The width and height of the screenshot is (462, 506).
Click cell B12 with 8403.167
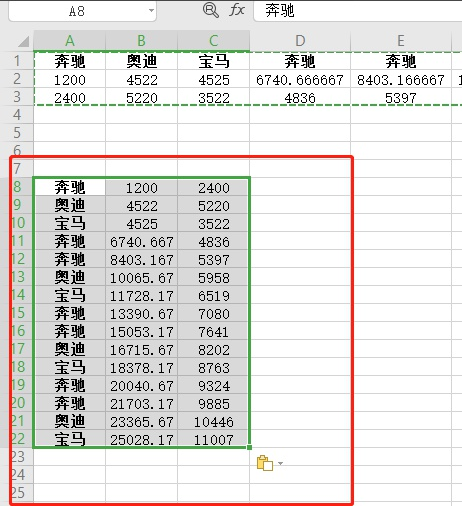click(141, 259)
